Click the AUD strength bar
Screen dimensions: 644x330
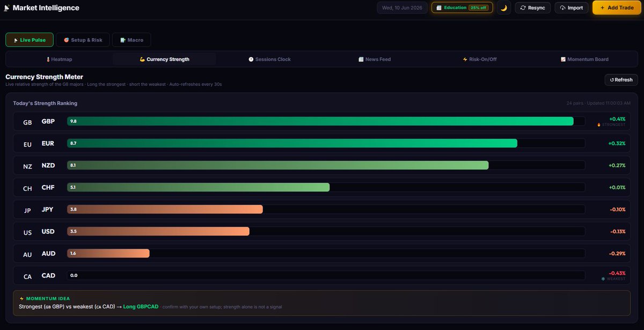(108, 253)
